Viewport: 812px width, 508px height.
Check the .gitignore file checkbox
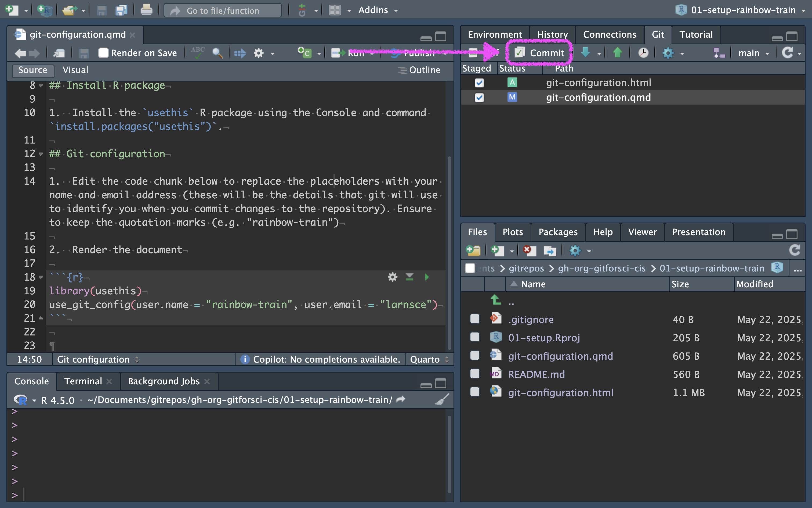[x=475, y=319]
